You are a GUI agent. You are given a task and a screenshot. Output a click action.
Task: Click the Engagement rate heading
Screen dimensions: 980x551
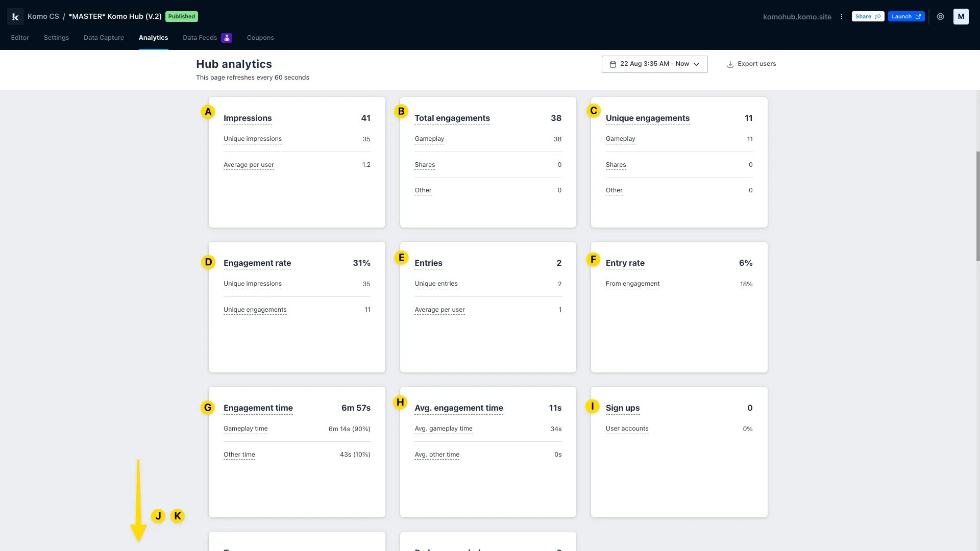click(257, 263)
